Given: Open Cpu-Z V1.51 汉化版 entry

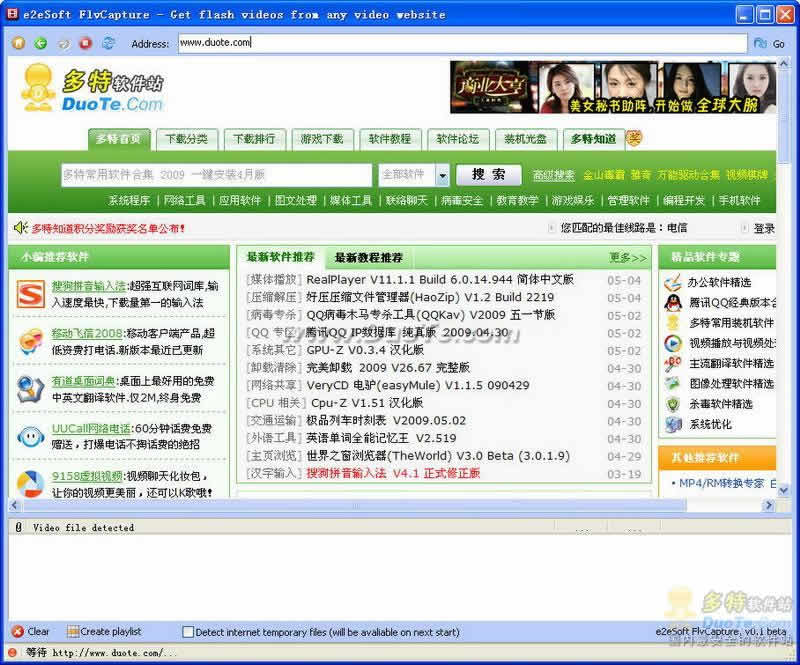Looking at the screenshot, I should 367,403.
